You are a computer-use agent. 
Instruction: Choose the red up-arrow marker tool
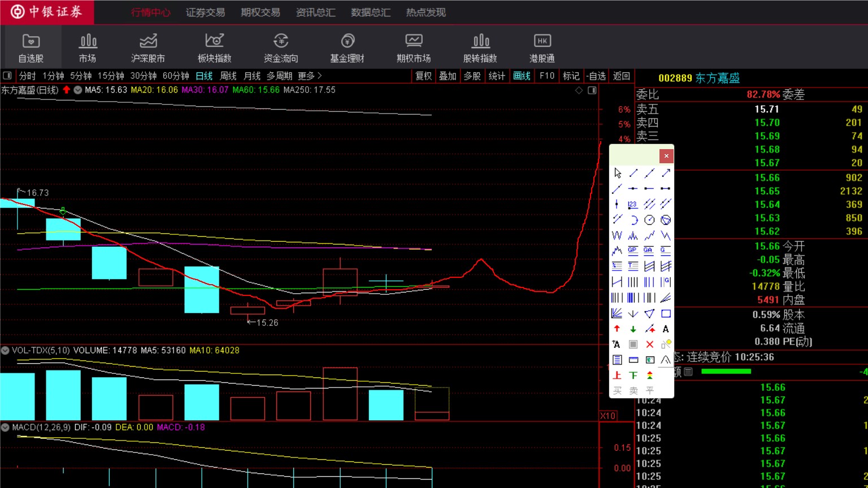(x=617, y=329)
